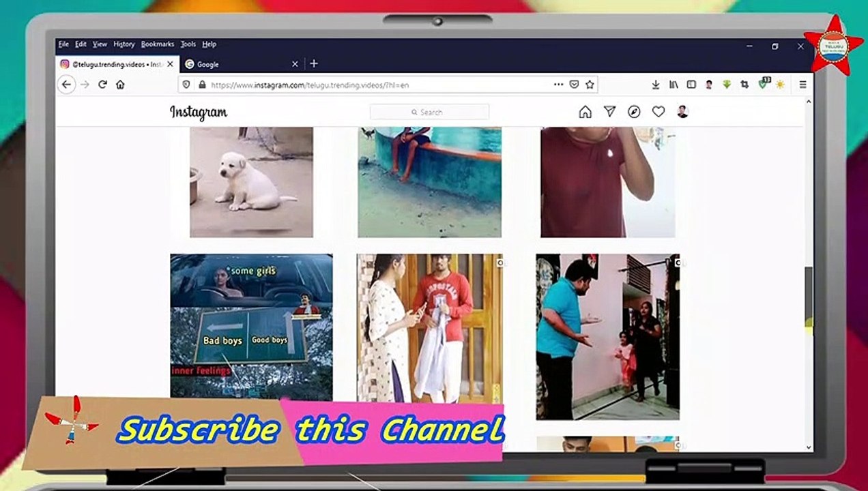
Task: Open the Bookmarks menu
Action: tap(158, 44)
